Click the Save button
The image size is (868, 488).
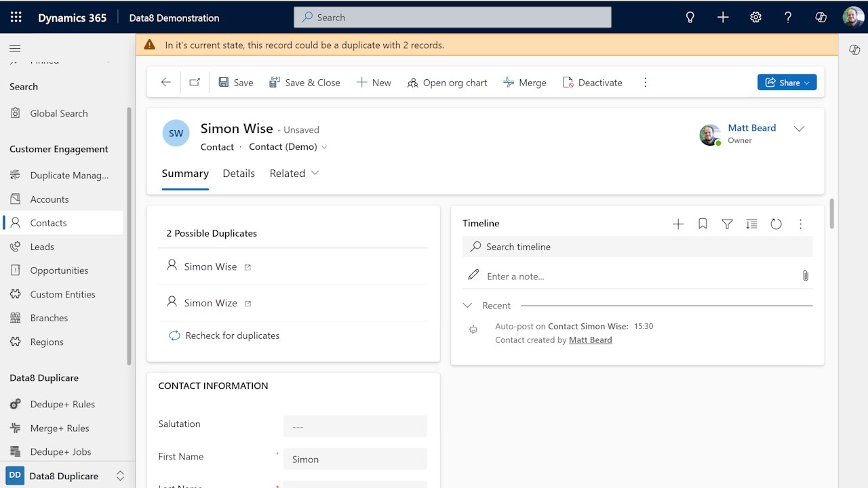(236, 82)
